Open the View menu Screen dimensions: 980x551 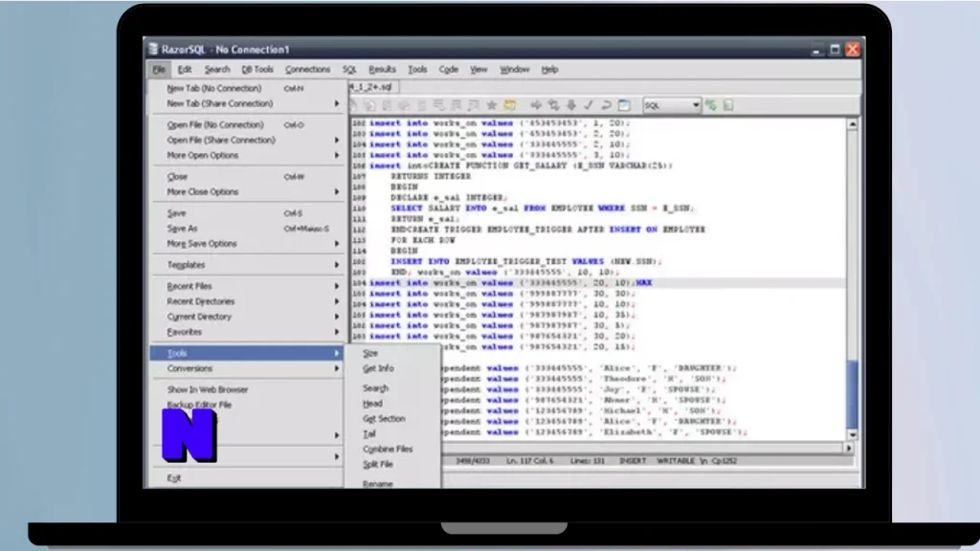pyautogui.click(x=479, y=69)
